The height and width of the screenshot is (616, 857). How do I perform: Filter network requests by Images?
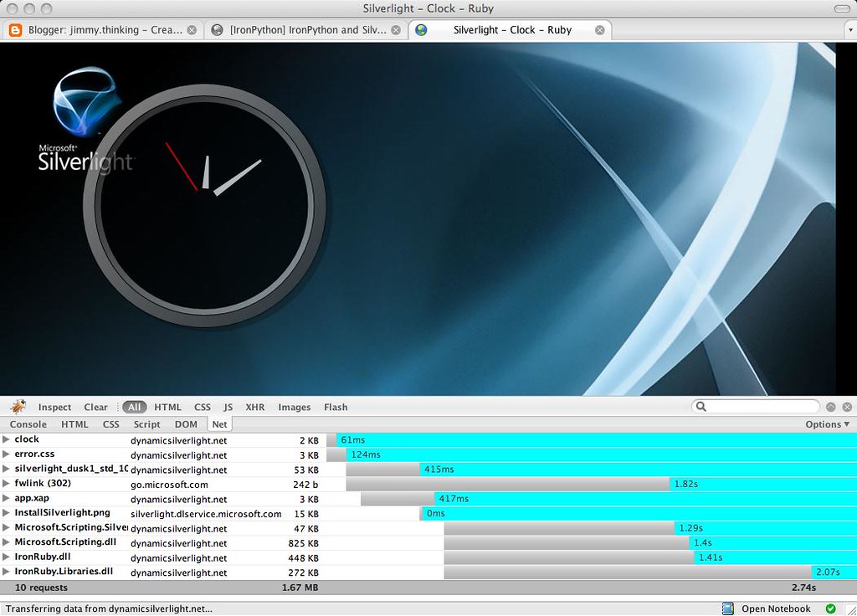(294, 407)
